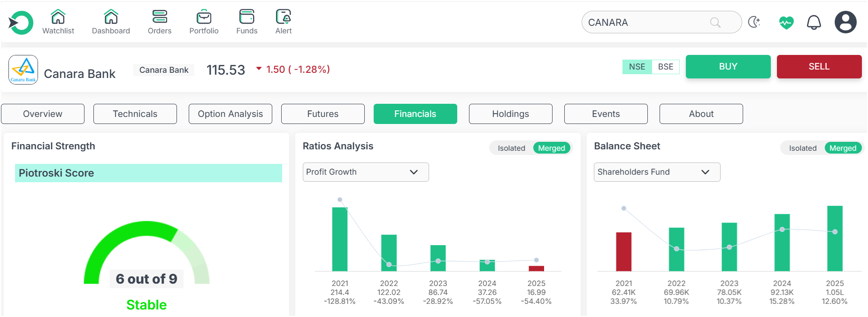Click the Piotroski Score header bar
The width and height of the screenshot is (868, 317).
click(x=148, y=173)
